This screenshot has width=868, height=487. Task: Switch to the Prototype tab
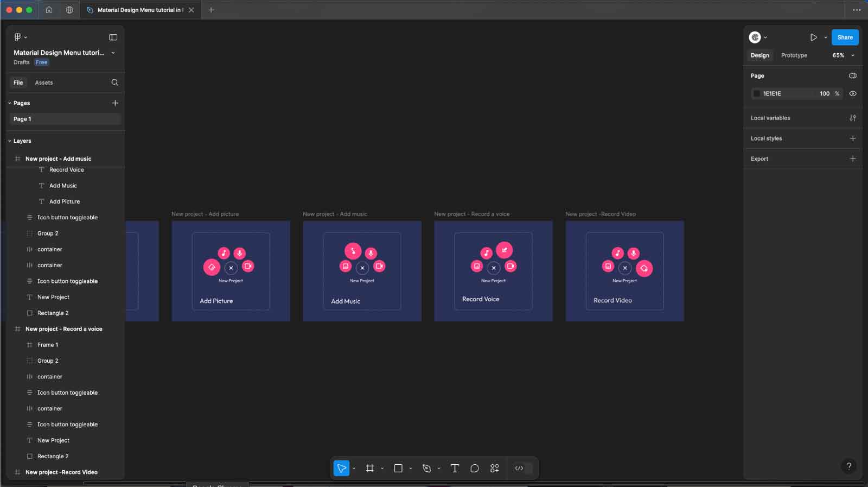794,55
